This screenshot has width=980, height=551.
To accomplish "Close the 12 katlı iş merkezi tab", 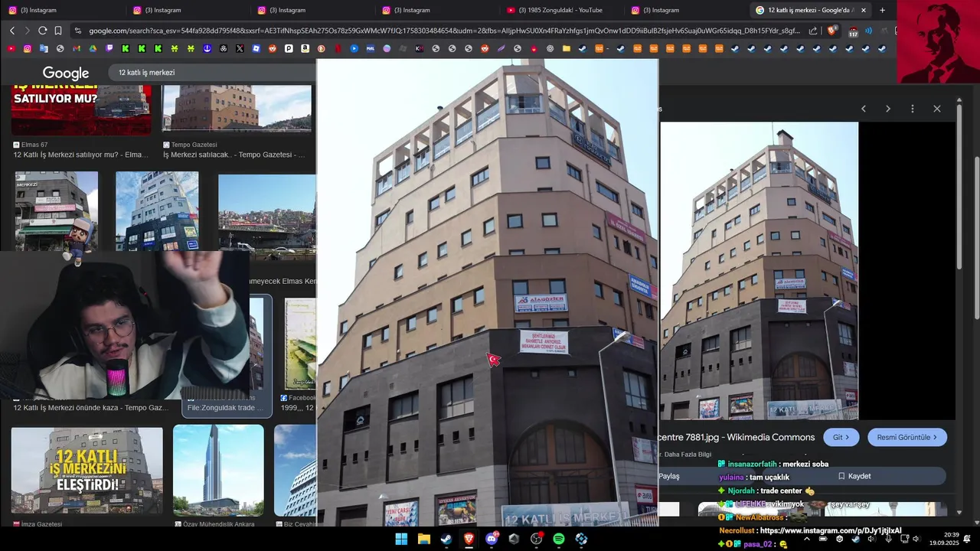I will (x=864, y=10).
